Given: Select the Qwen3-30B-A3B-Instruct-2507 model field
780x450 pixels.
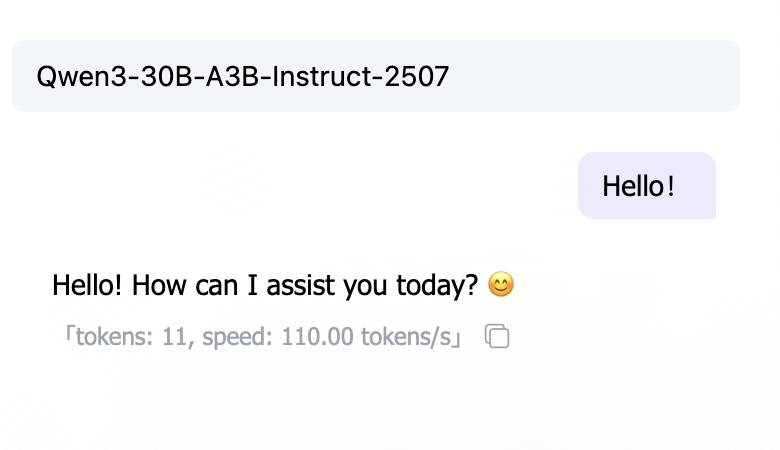Looking at the screenshot, I should [375, 76].
